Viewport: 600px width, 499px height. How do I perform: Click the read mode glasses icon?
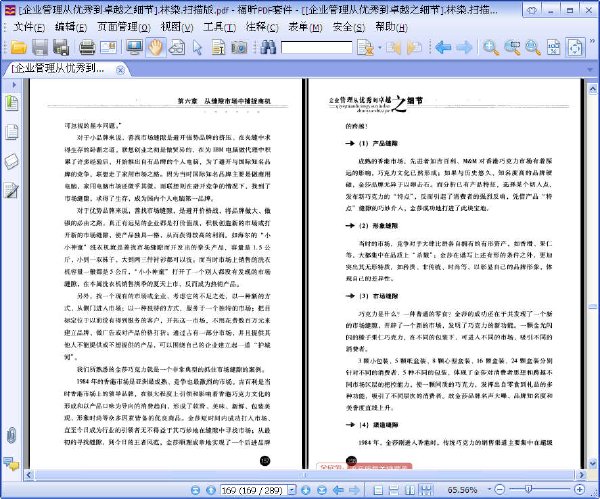point(176,48)
